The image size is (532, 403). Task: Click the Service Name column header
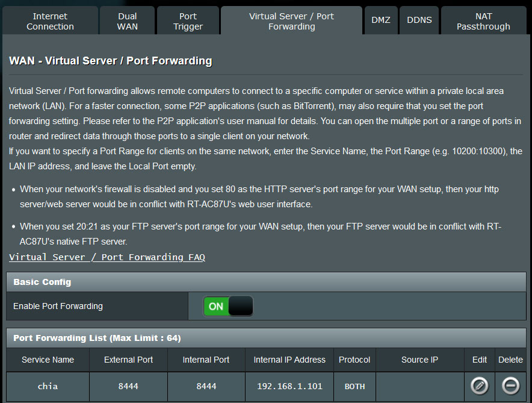[48, 360]
